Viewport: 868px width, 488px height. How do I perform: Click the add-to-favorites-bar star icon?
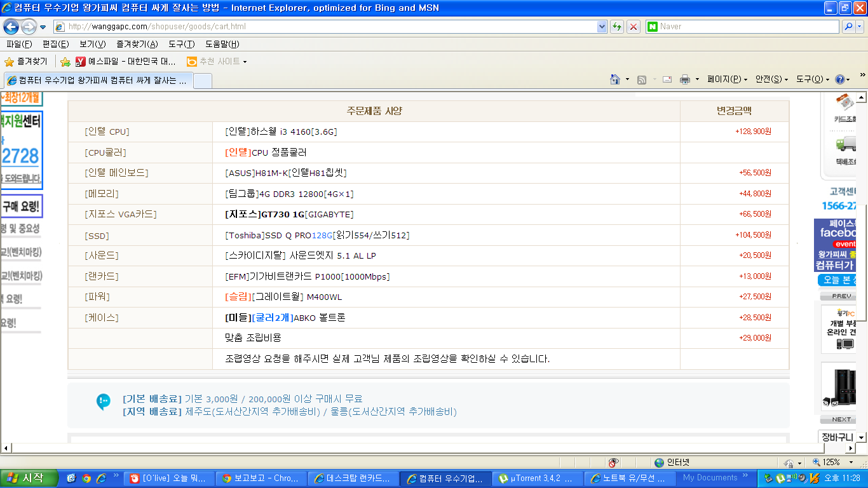pyautogui.click(x=65, y=62)
